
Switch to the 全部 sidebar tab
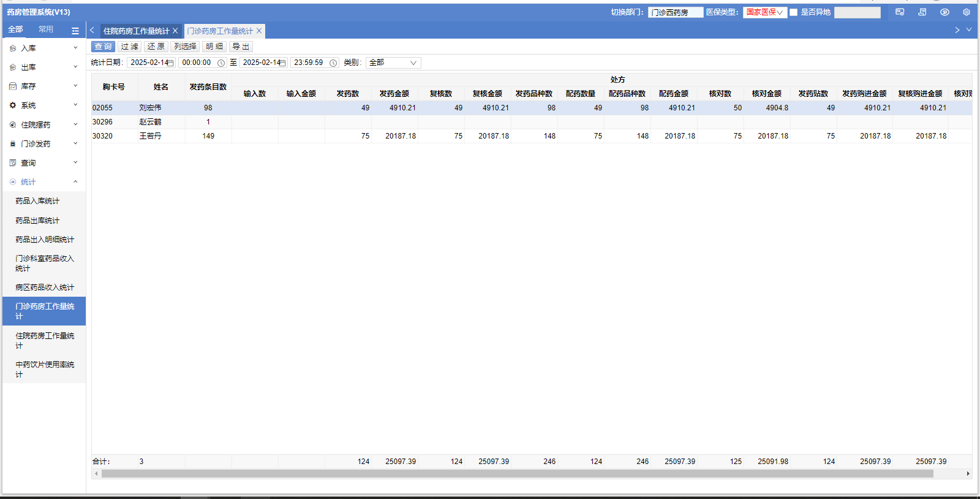click(15, 29)
